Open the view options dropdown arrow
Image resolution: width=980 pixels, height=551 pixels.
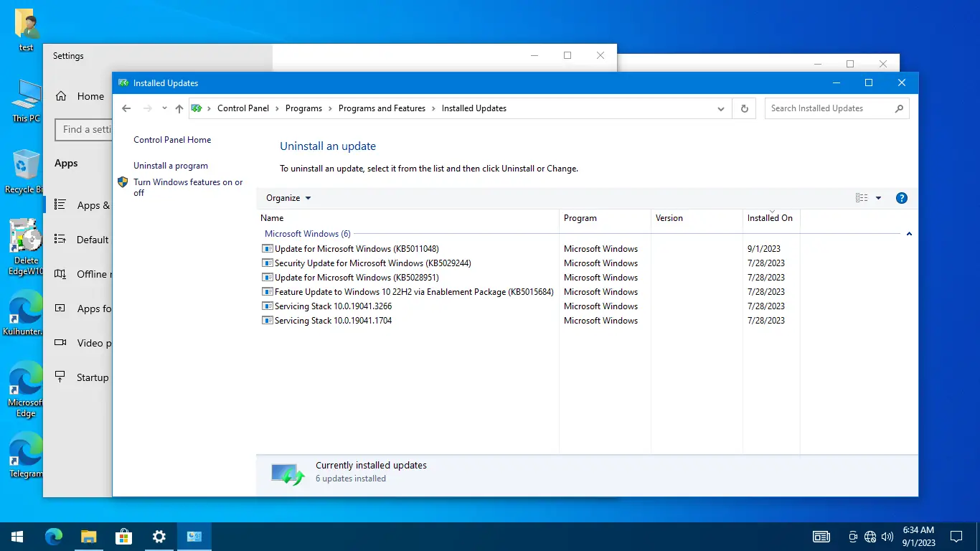tap(878, 198)
